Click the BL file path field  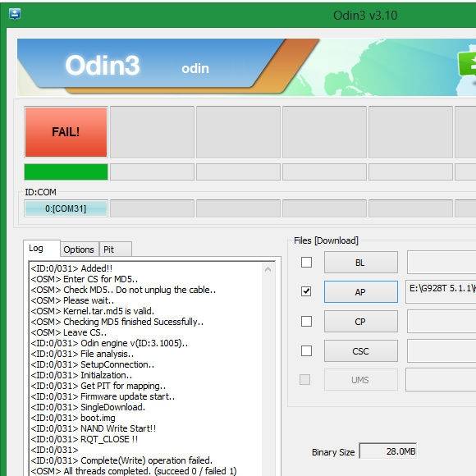pyautogui.click(x=442, y=262)
